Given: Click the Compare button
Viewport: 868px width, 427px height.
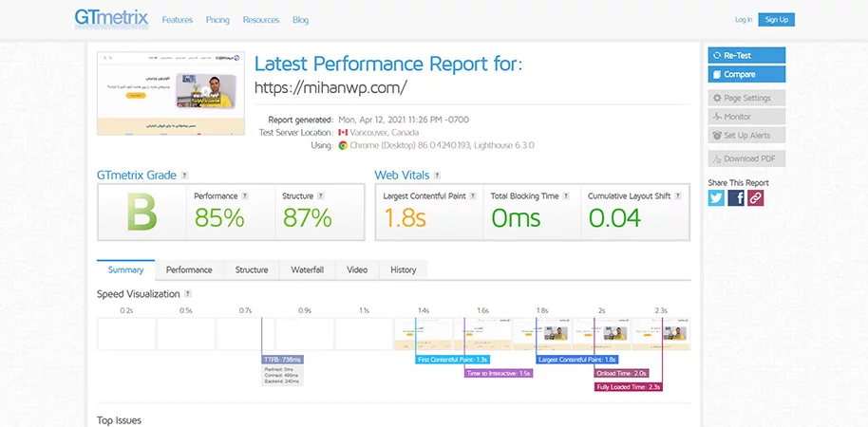Looking at the screenshot, I should pyautogui.click(x=746, y=74).
